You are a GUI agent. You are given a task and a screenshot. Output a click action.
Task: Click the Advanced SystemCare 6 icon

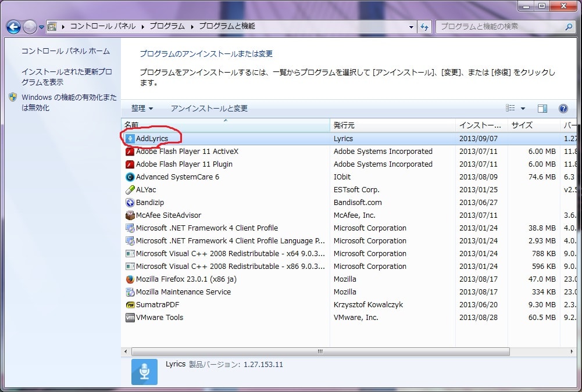coord(130,177)
